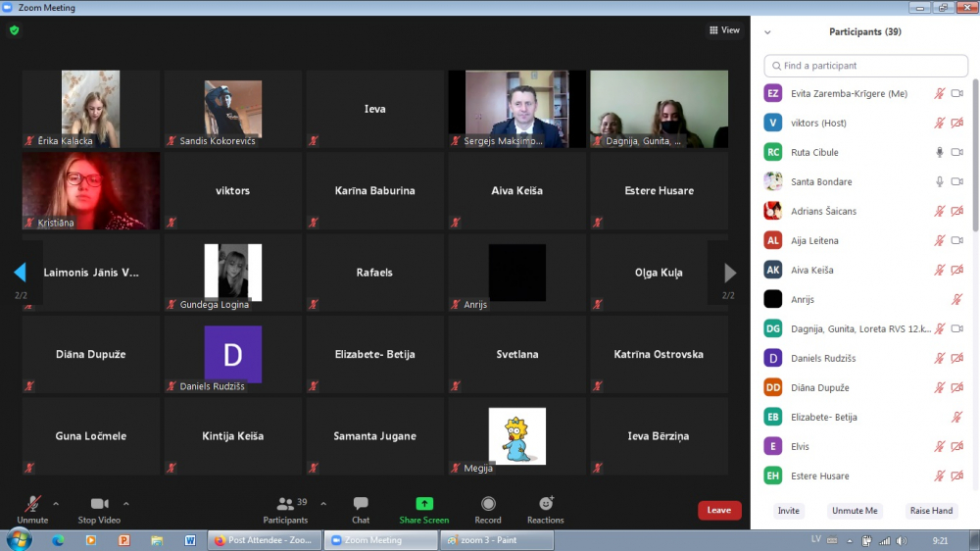The height and width of the screenshot is (551, 980).
Task: Start recording with the Record icon
Action: tap(488, 504)
